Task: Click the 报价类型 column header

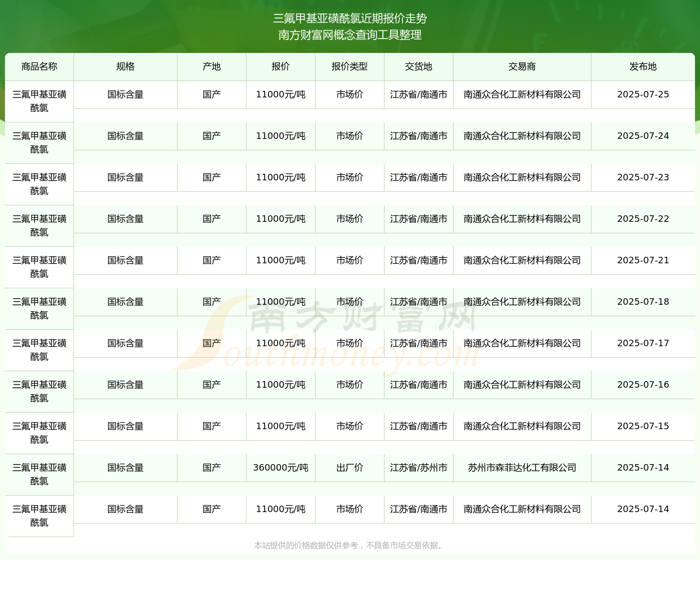Action: (350, 66)
